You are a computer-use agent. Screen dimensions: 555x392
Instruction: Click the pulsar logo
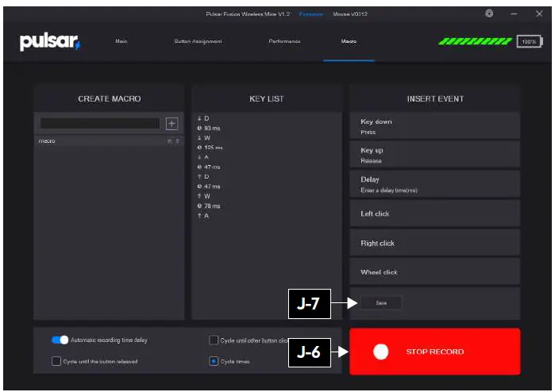50,42
